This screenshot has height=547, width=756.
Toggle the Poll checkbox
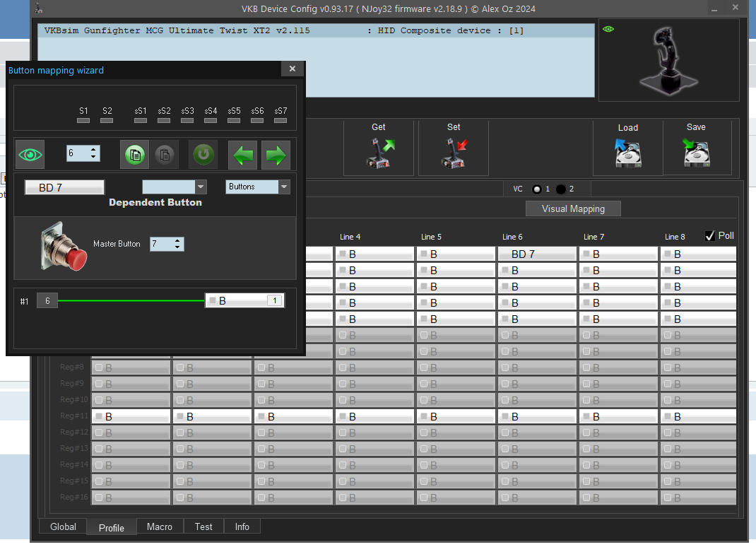(709, 236)
